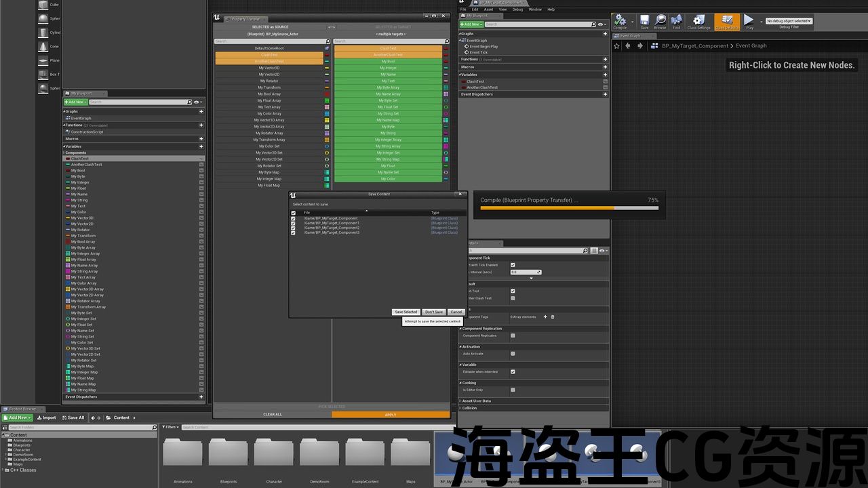Viewport: 868px width, 488px height.
Task: Open the debug object filter dropdown
Action: tap(789, 21)
